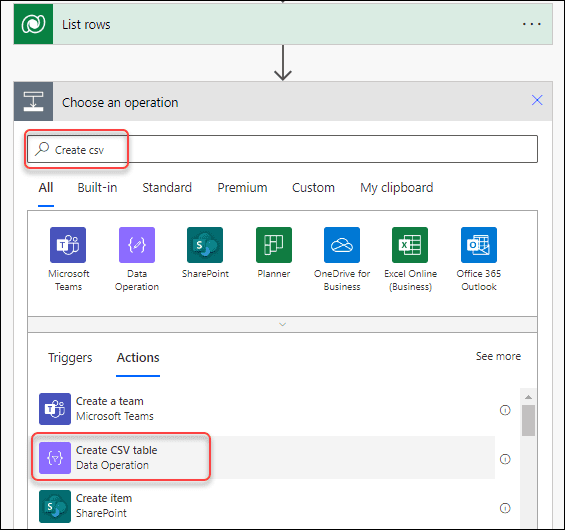Switch to the Custom tab
The height and width of the screenshot is (530, 565).
[x=313, y=188]
